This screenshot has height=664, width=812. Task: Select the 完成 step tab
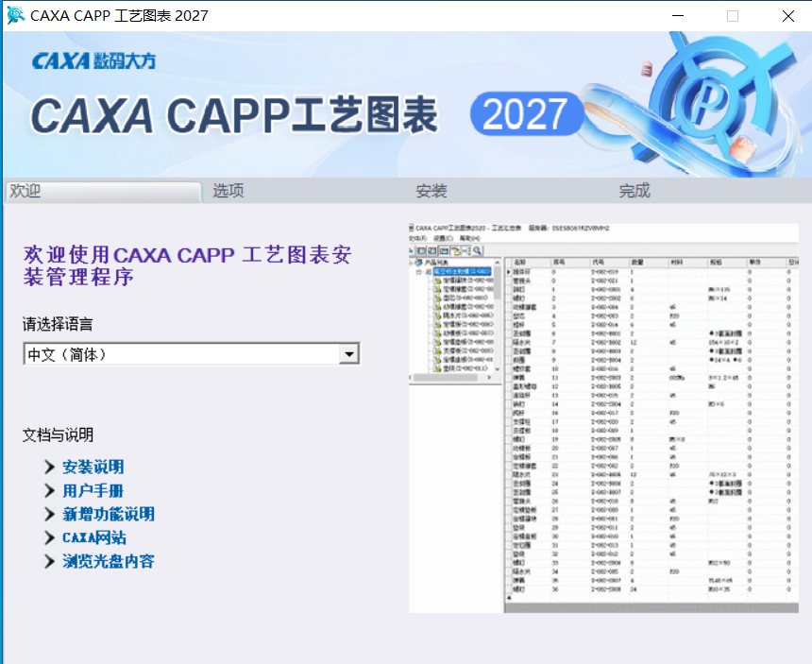(634, 191)
